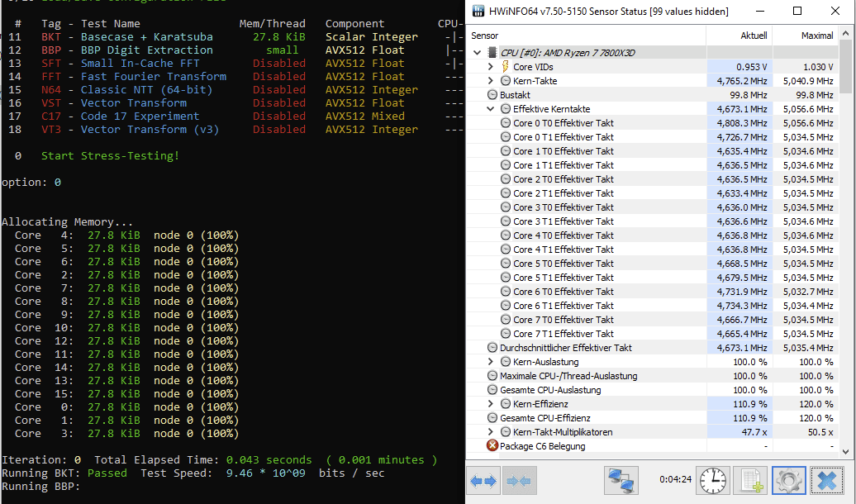Click the 'Running BBP:' line in console

pyautogui.click(x=41, y=486)
